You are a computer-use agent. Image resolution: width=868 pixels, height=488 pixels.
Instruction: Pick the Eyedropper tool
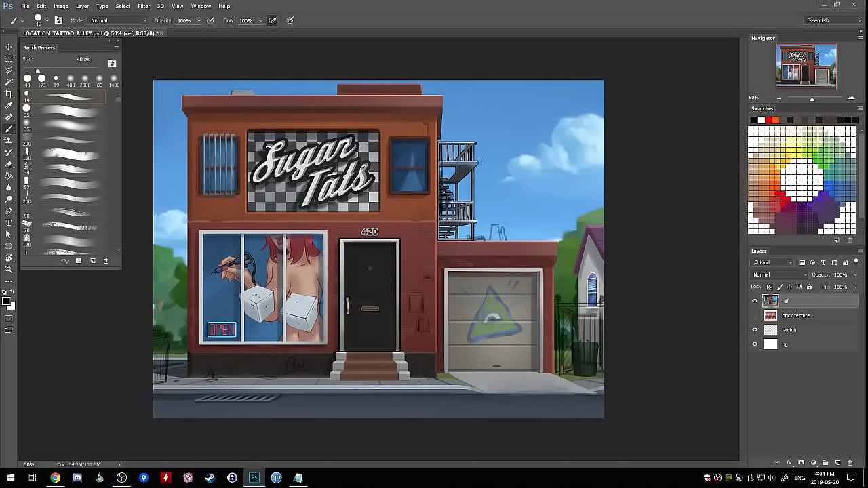point(9,105)
